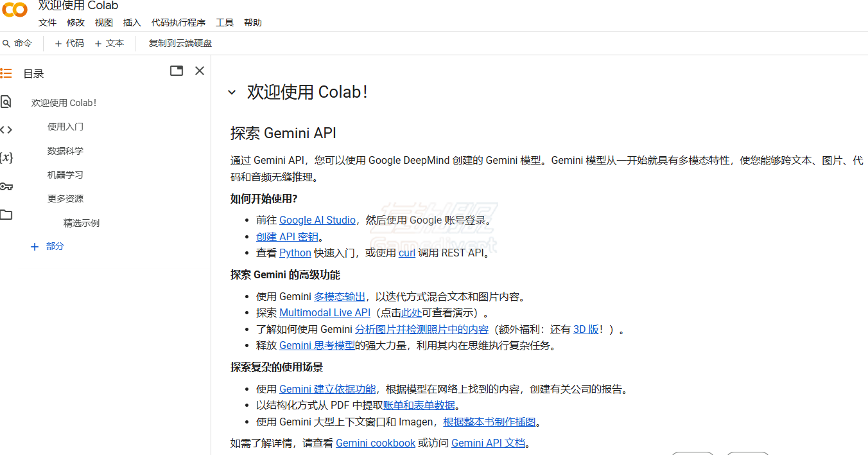Open the 文件 menu
868x455 pixels.
pyautogui.click(x=48, y=22)
